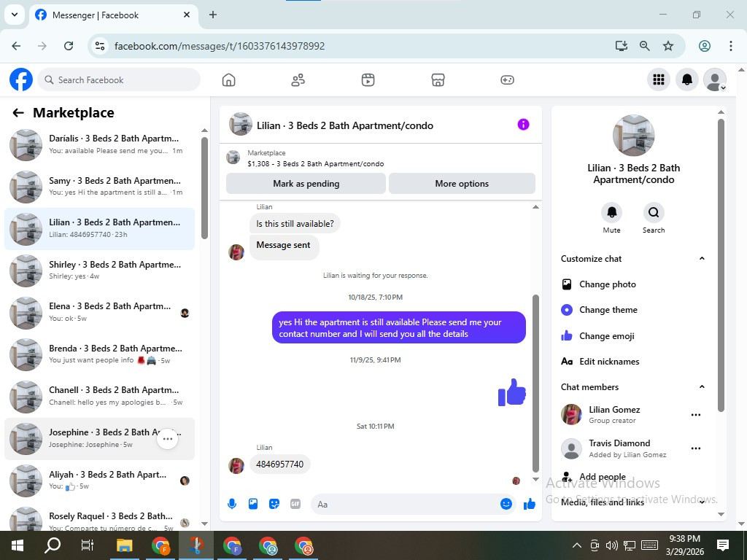
Task: Open Shirley conversation
Action: (99, 271)
